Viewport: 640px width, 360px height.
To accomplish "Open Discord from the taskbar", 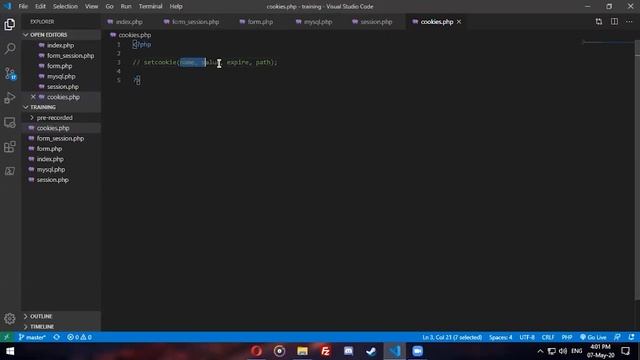I will coord(348,351).
